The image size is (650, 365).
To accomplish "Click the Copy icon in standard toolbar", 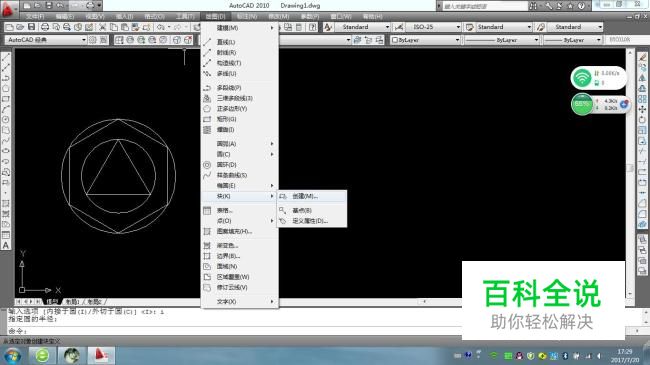I will 114,27.
